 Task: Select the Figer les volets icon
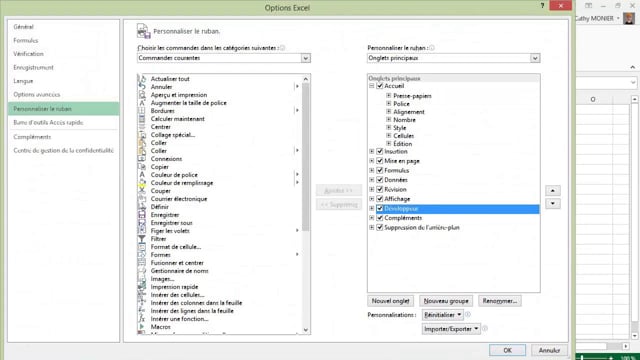tap(142, 231)
